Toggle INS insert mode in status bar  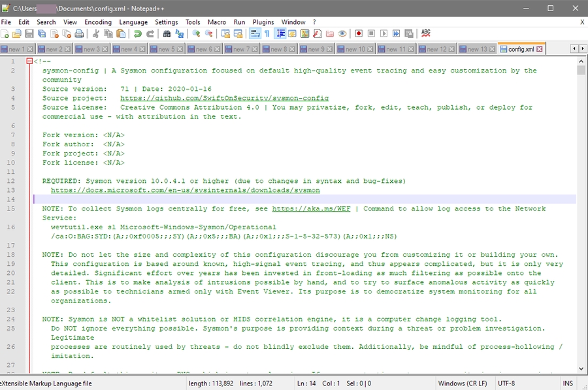(x=568, y=383)
